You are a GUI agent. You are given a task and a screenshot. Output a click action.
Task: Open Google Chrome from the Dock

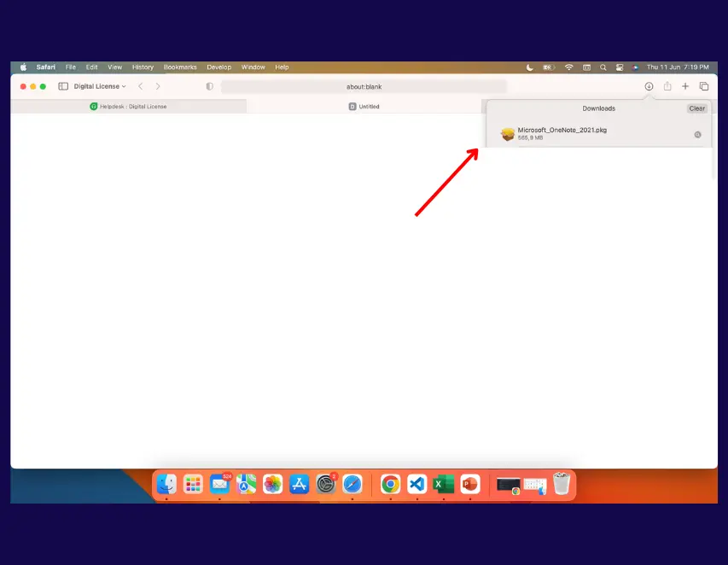391,485
